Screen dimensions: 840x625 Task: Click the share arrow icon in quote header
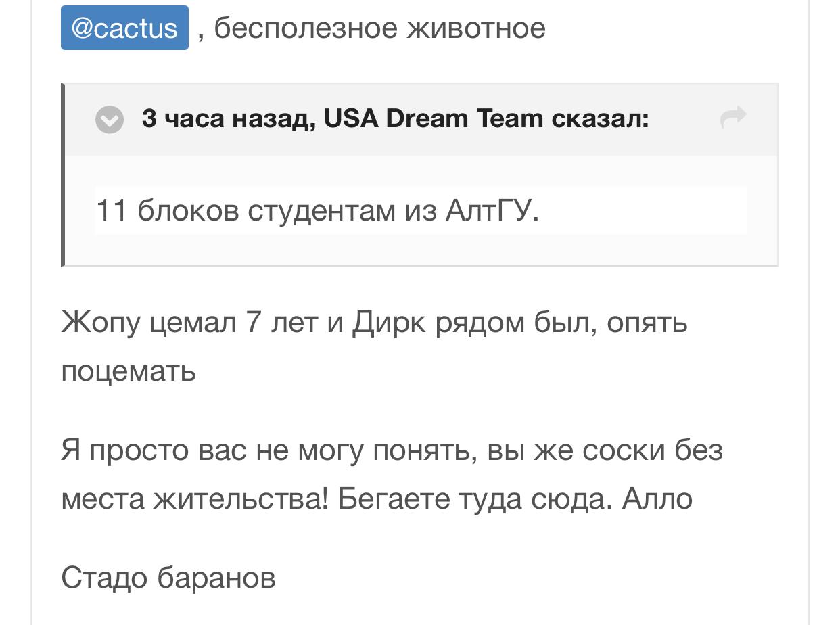click(733, 118)
